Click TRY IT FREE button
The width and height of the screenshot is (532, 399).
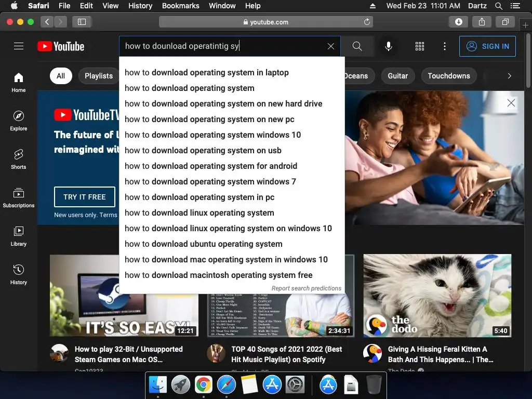(85, 197)
